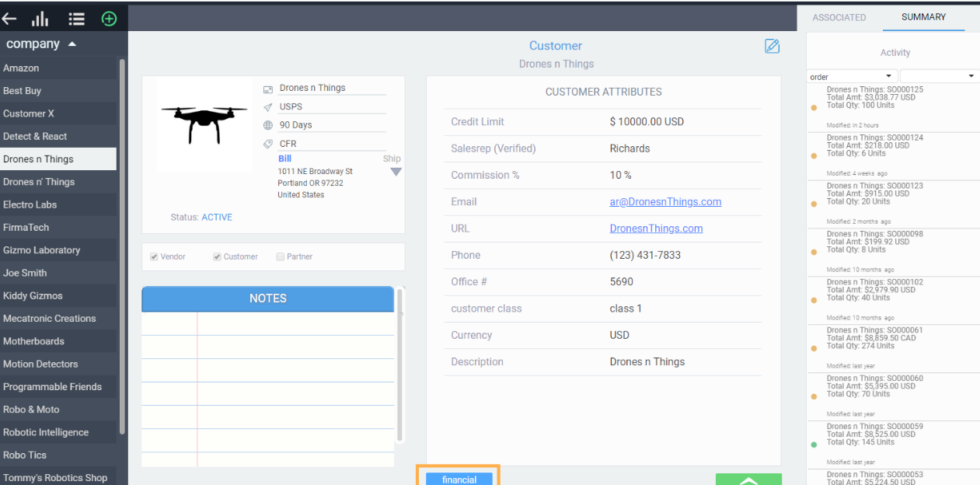Click the back arrow icon
The width and height of the screenshot is (980, 485).
point(9,19)
